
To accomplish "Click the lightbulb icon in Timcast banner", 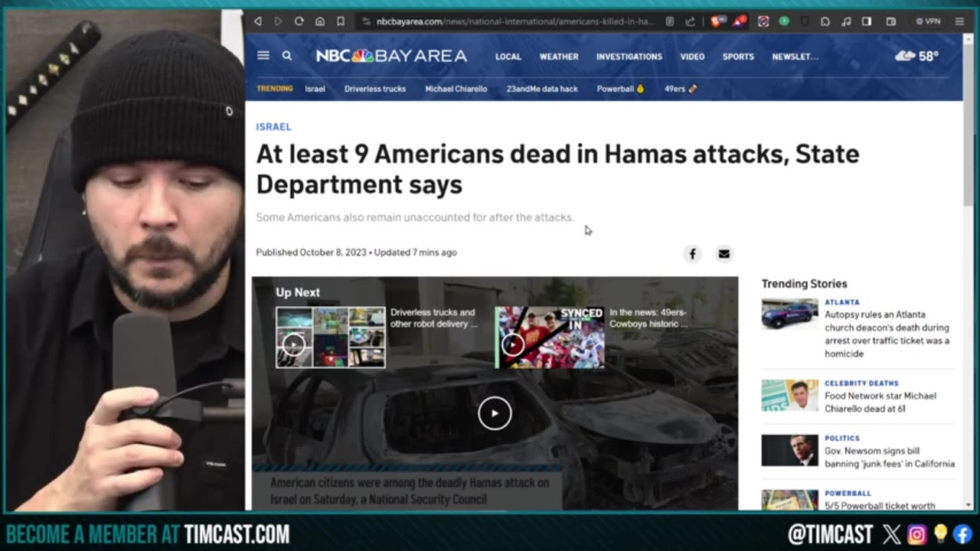I will [940, 534].
